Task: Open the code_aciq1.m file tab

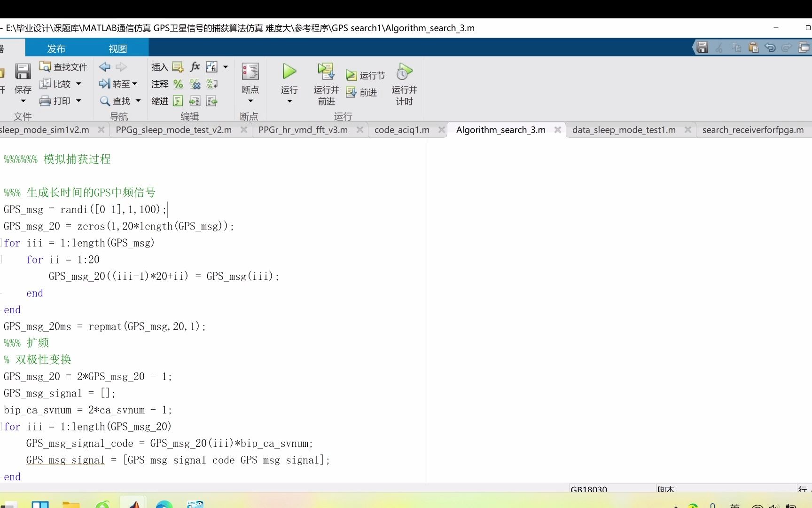Action: pyautogui.click(x=402, y=130)
